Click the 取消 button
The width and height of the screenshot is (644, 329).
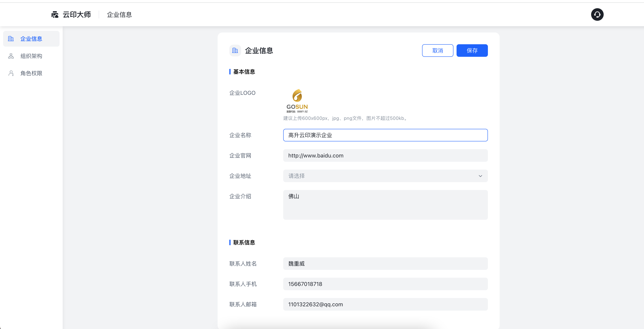(x=438, y=51)
